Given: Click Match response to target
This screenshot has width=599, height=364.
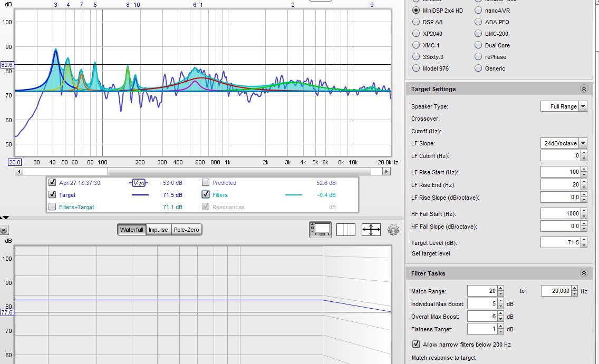Looking at the screenshot, I should coord(443,358).
